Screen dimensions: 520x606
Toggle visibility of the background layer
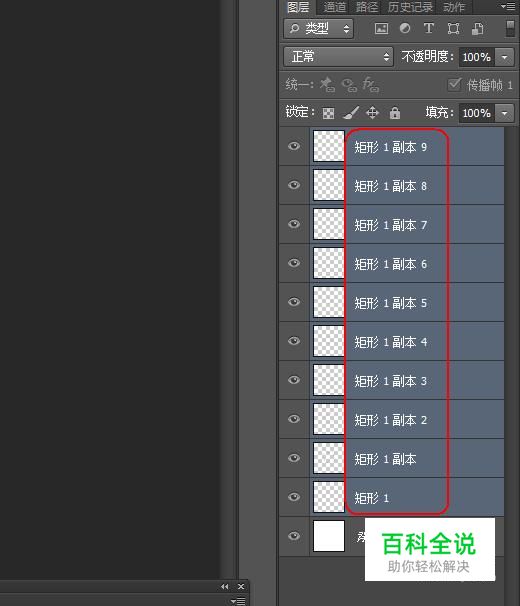pyautogui.click(x=294, y=536)
